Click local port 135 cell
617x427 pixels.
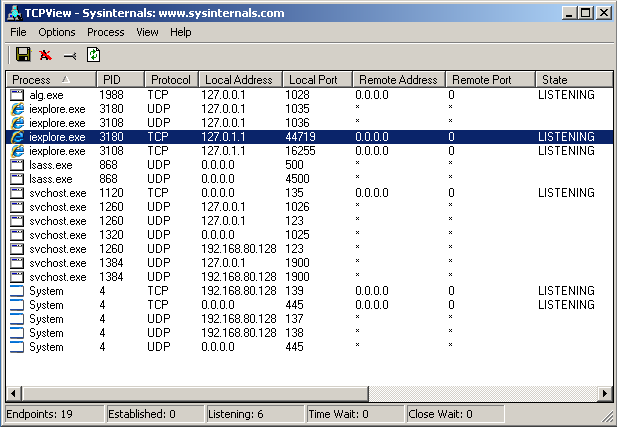click(x=294, y=193)
